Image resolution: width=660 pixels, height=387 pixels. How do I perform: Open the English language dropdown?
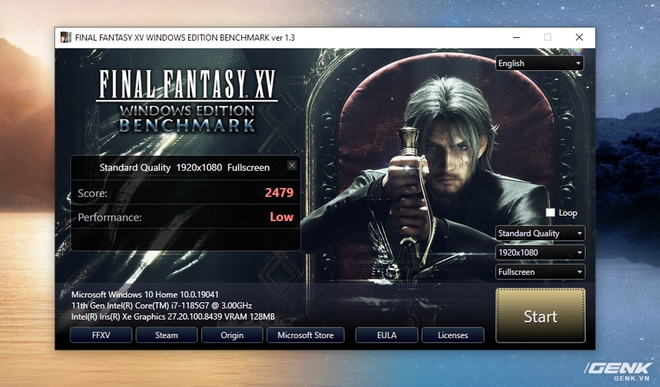coord(539,63)
